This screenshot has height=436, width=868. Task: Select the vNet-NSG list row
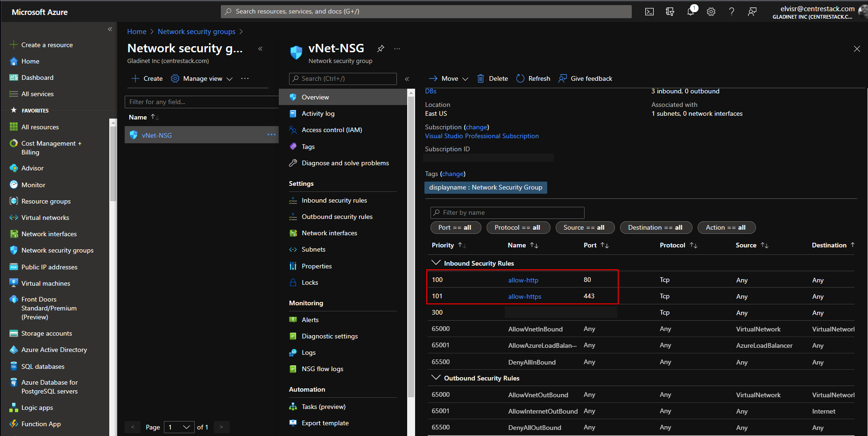click(x=202, y=135)
